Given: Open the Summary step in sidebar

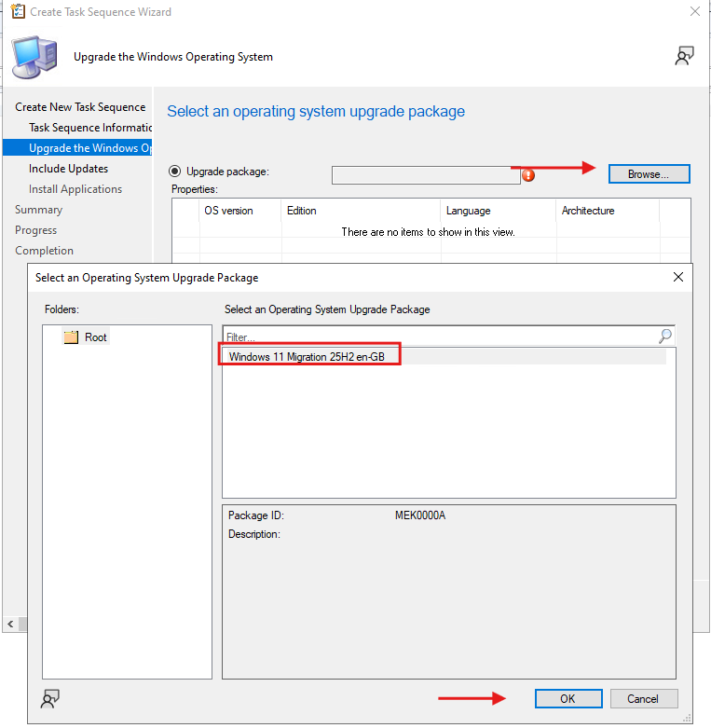Looking at the screenshot, I should tap(38, 210).
